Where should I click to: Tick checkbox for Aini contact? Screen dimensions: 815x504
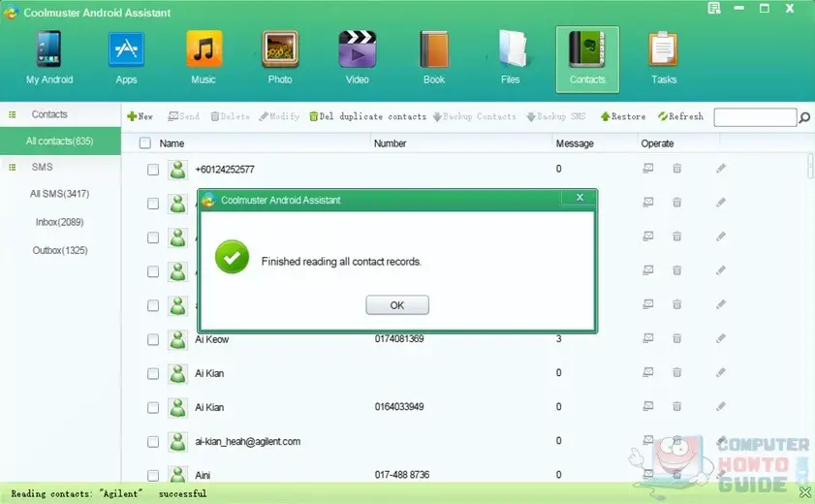[153, 476]
